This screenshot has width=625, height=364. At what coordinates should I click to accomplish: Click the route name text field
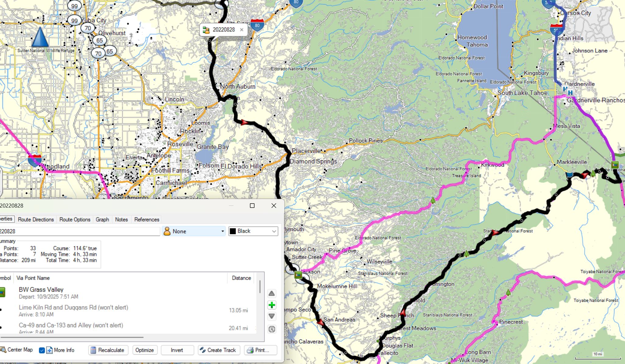coord(79,231)
